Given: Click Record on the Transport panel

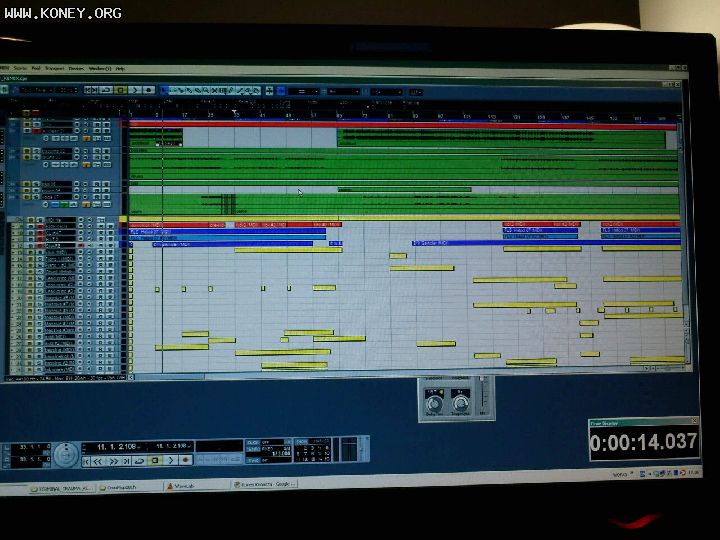Looking at the screenshot, I should 185,461.
